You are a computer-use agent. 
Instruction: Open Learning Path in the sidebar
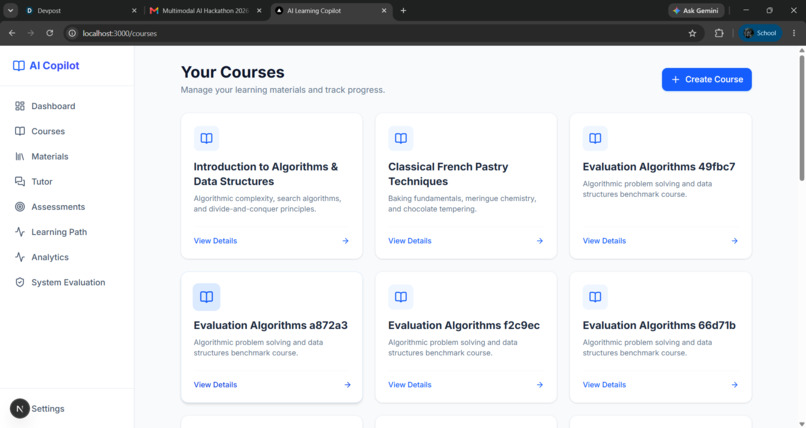coord(67,232)
